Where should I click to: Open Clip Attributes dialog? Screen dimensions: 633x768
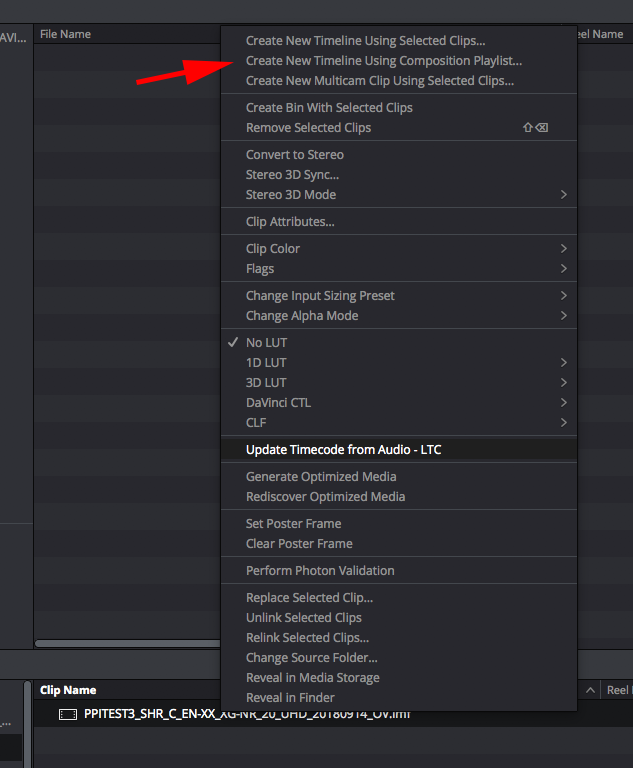[x=399, y=222]
